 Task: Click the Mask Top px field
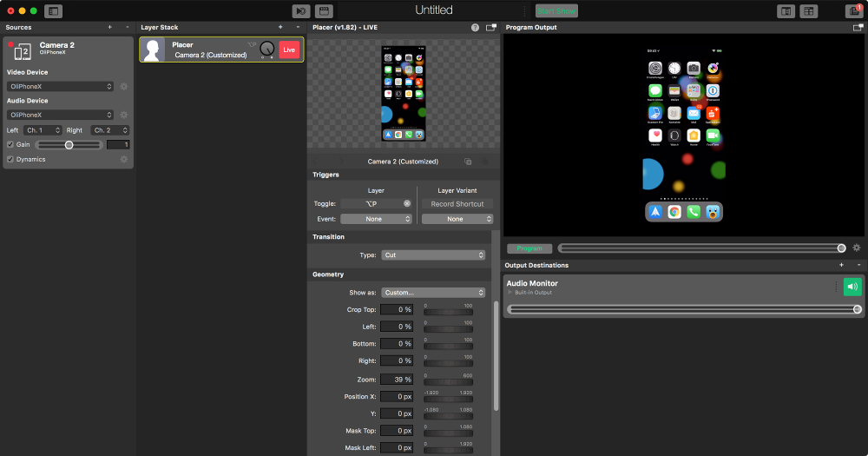397,431
